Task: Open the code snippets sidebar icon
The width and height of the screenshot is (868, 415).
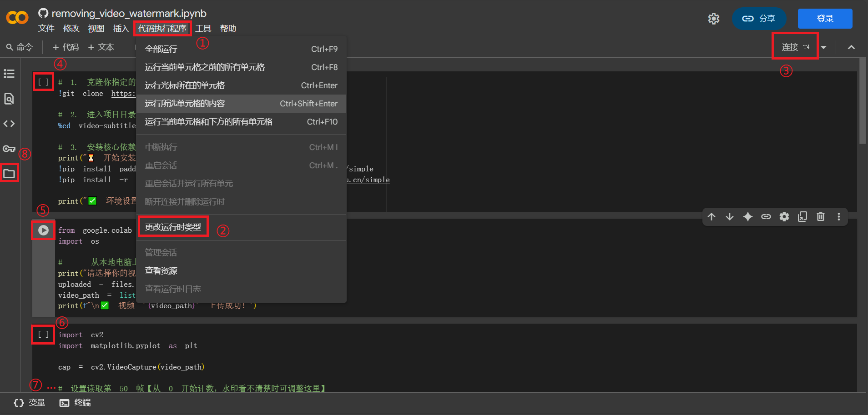Action: [9, 124]
